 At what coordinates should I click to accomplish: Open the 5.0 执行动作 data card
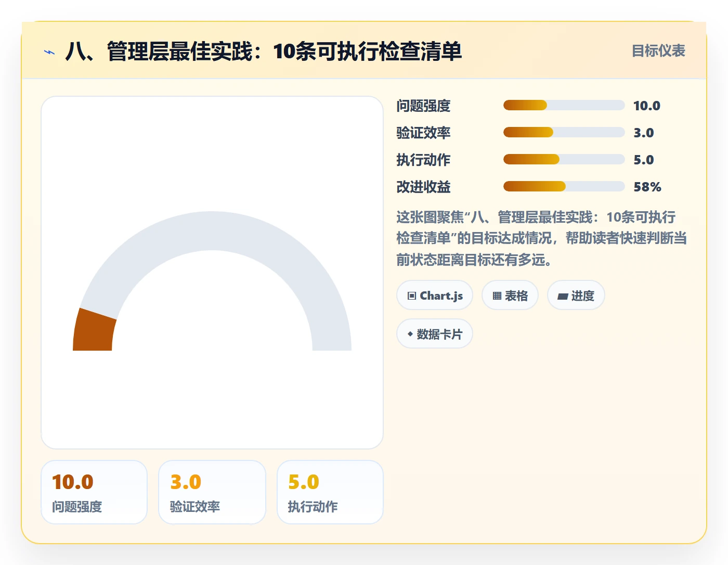(330, 492)
